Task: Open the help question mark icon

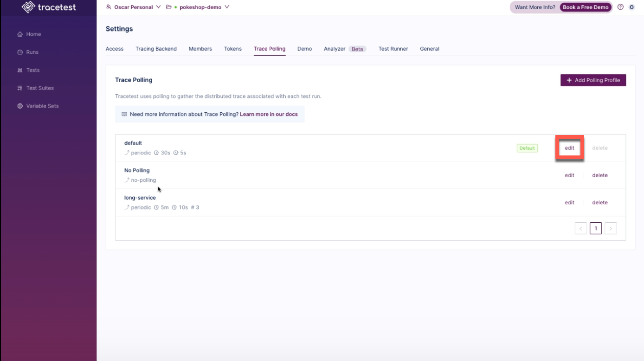Action: coord(621,7)
